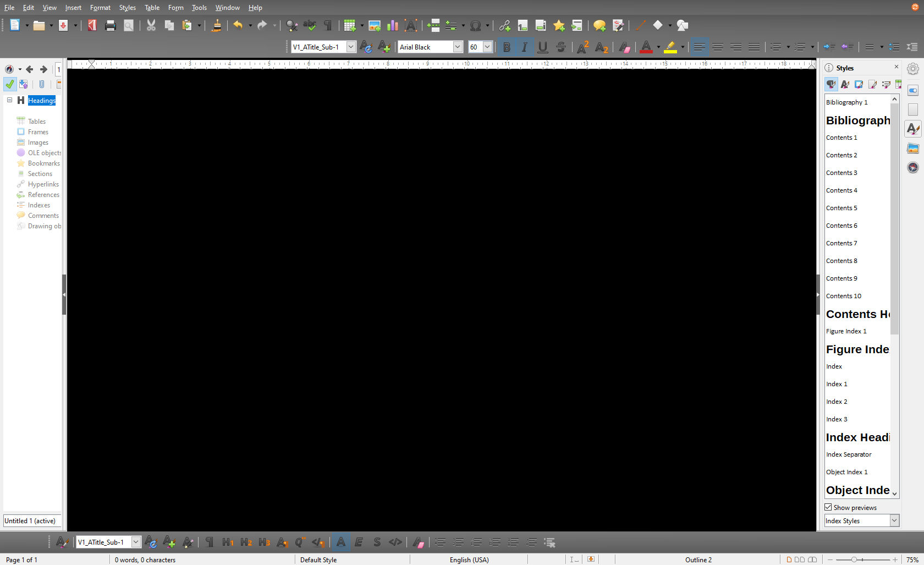Switch to Table Styles in the Styles panel
924x565 pixels.
coord(898,84)
